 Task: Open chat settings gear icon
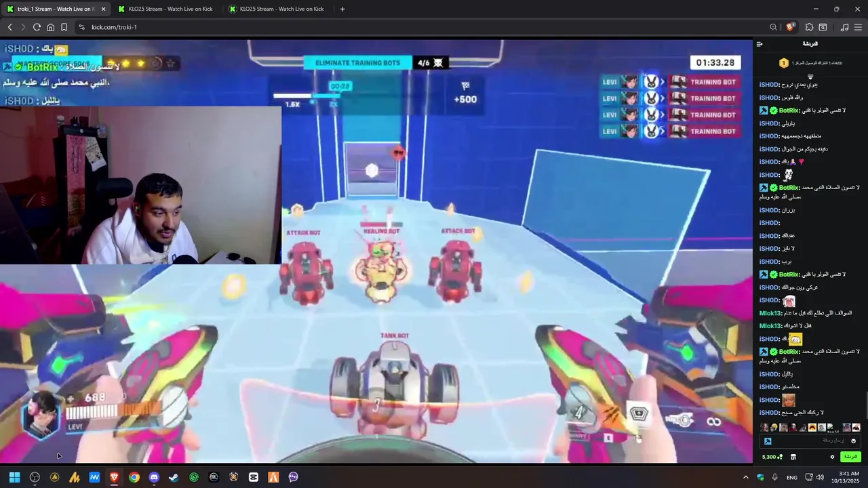coord(832,457)
